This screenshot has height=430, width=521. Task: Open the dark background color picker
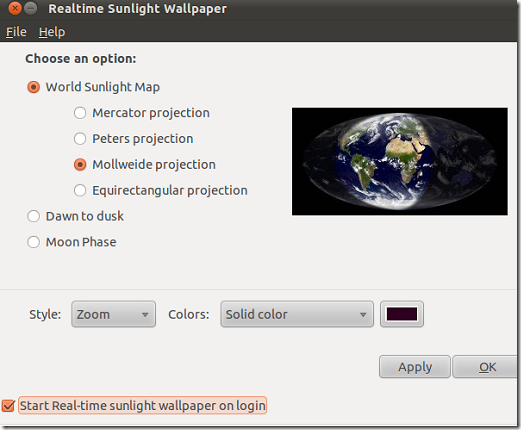tap(402, 314)
